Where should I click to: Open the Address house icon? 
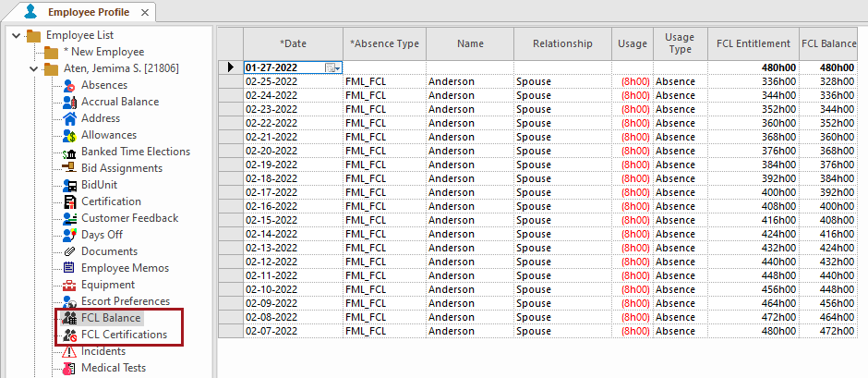[x=69, y=118]
